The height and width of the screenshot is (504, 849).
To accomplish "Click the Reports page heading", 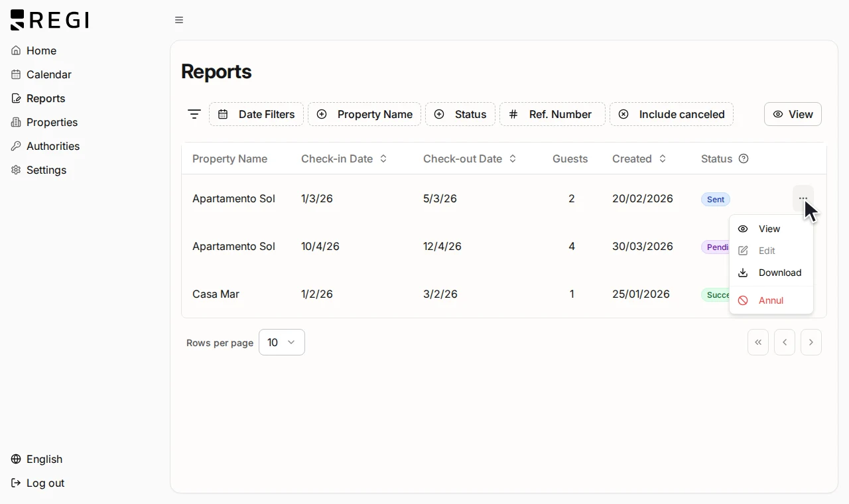I will click(216, 72).
